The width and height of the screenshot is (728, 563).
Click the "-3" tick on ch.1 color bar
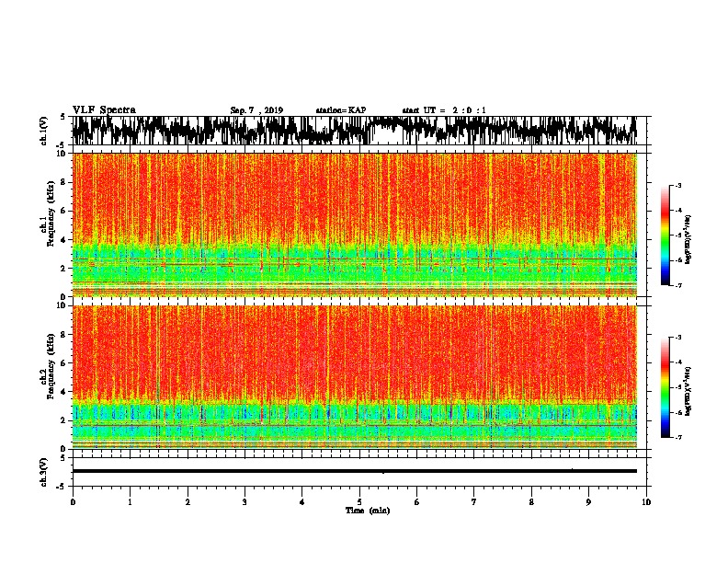(x=678, y=186)
